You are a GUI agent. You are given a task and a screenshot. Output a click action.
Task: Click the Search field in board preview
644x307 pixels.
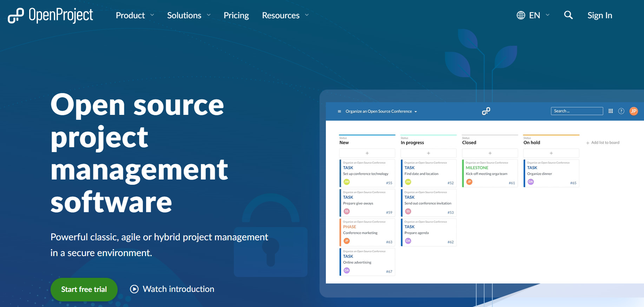[577, 111]
